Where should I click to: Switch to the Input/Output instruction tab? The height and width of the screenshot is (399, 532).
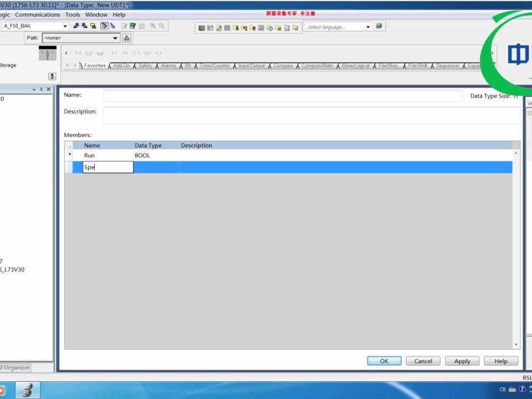pyautogui.click(x=252, y=65)
